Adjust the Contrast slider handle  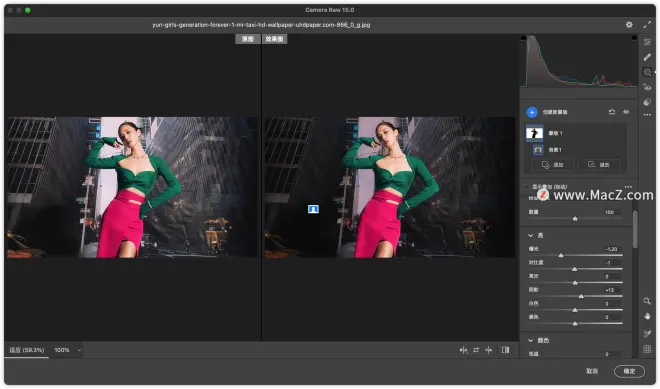(575, 269)
